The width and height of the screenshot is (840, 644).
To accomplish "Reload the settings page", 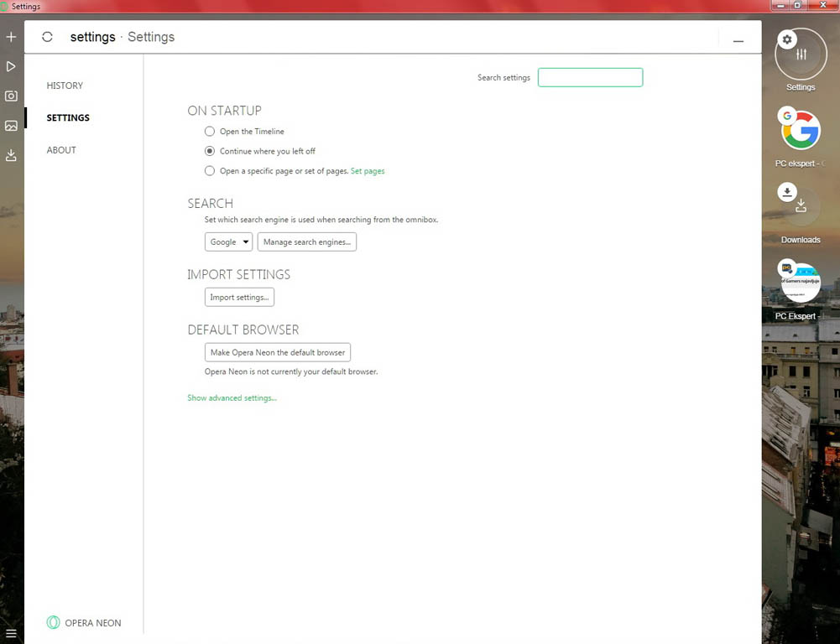I will click(47, 37).
